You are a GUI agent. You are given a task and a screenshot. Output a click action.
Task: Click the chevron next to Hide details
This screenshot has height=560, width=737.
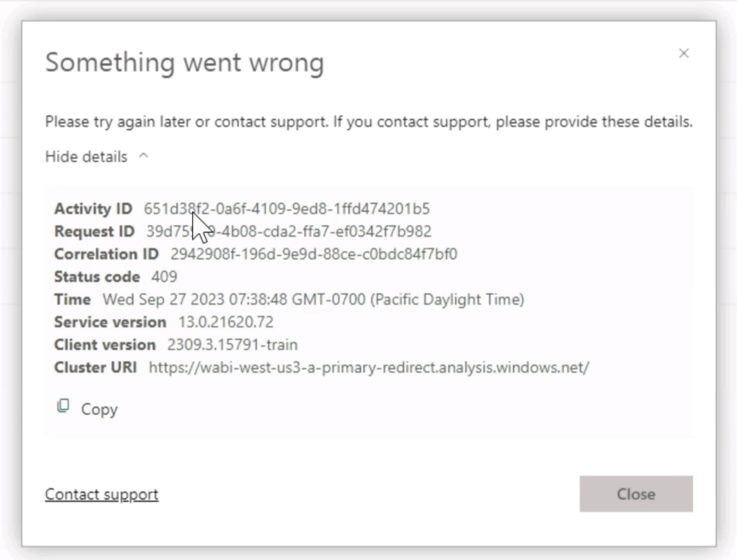pos(143,156)
